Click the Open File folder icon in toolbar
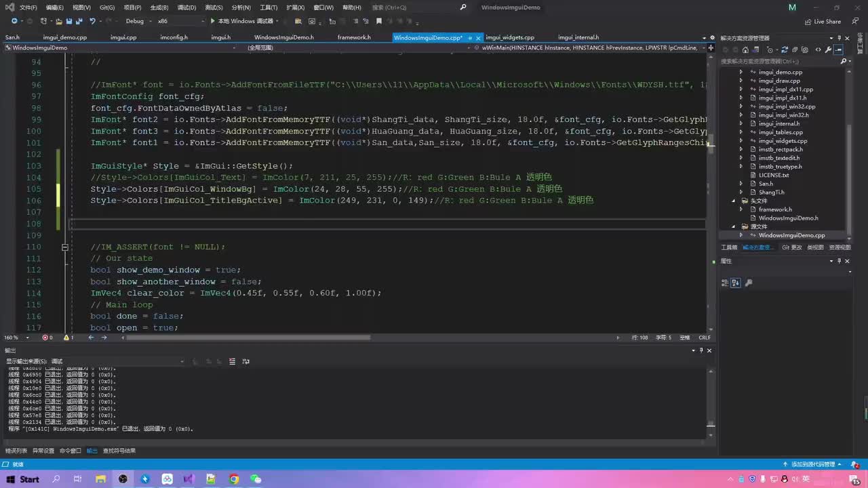 [x=59, y=21]
